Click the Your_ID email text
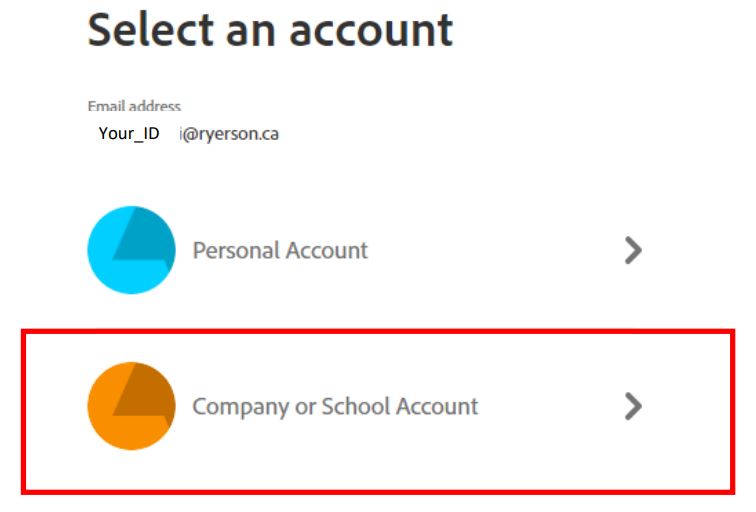This screenshot has height=512, width=756. [x=129, y=133]
